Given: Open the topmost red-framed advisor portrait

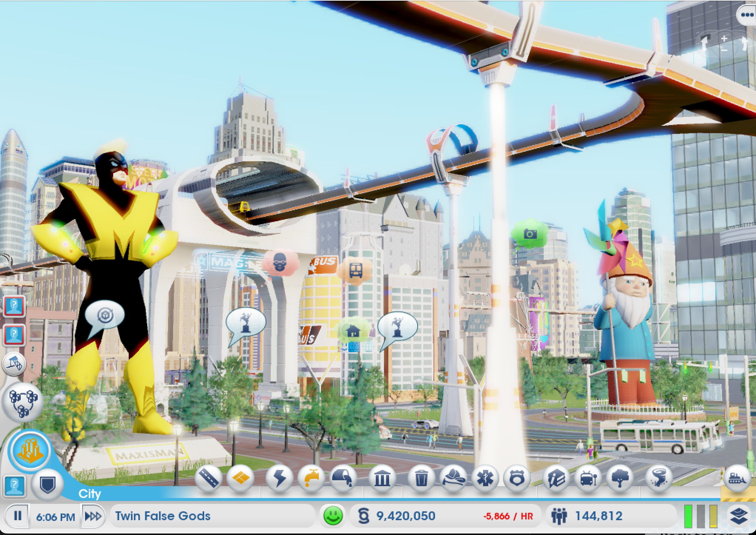Looking at the screenshot, I should (14, 306).
